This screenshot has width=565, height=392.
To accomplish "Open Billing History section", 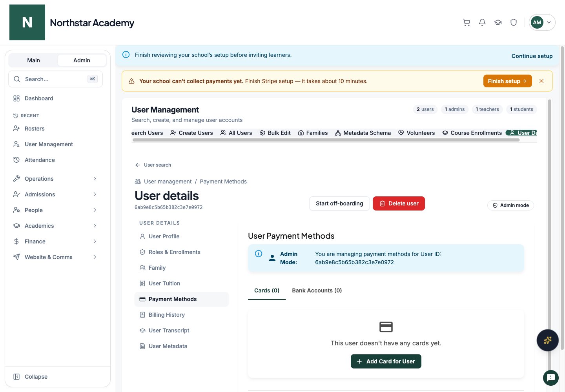I will [x=181, y=315].
